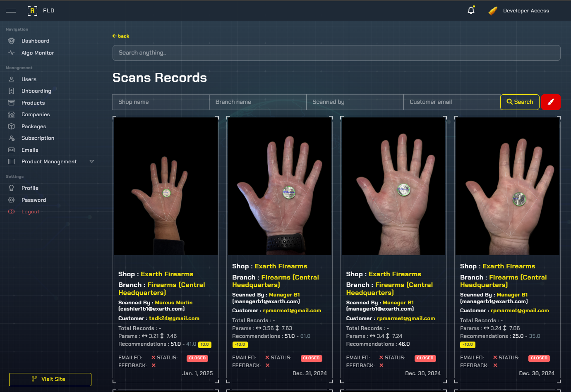
Task: Click the -10.0 badge on the Dec. 31 card
Action: pos(240,344)
